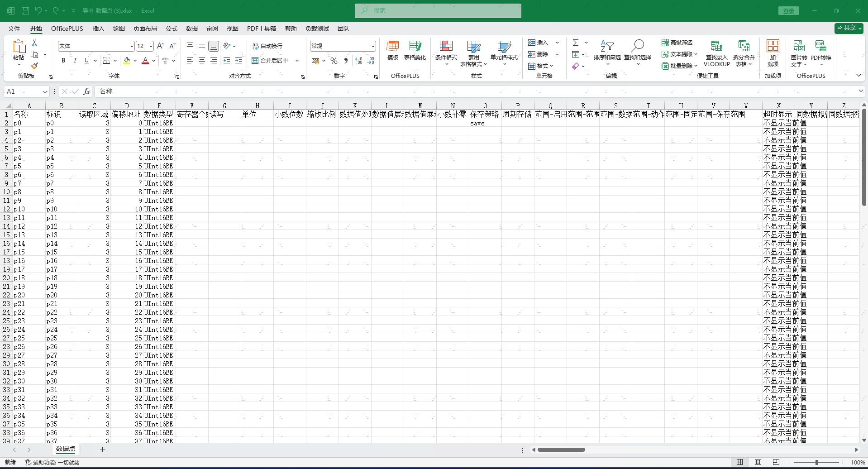Toggle automatic text wrapping
868x469 pixels.
click(x=267, y=46)
